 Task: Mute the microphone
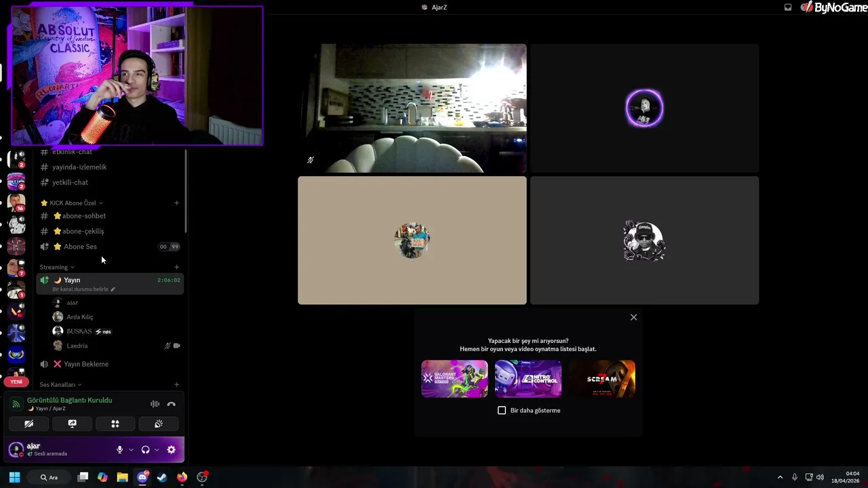[x=120, y=449]
